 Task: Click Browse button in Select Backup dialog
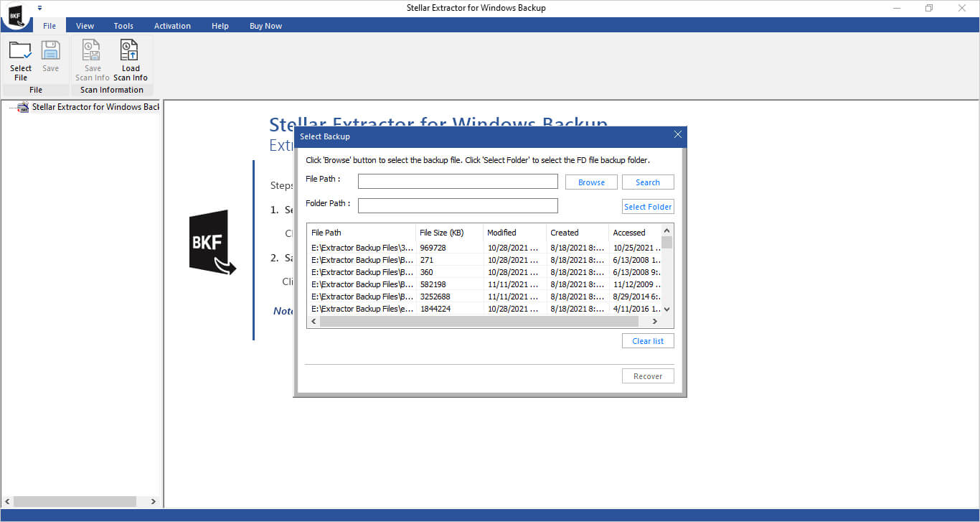tap(591, 182)
